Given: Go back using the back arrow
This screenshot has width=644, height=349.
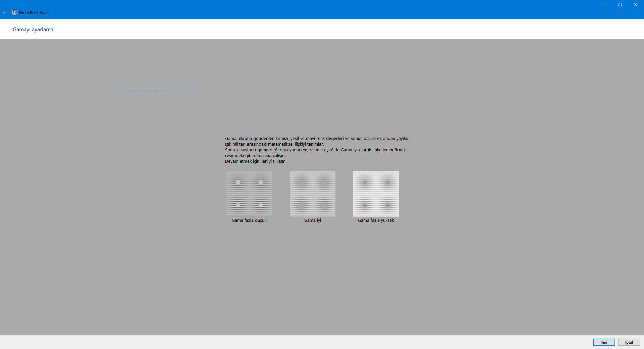Looking at the screenshot, I should tap(5, 12).
